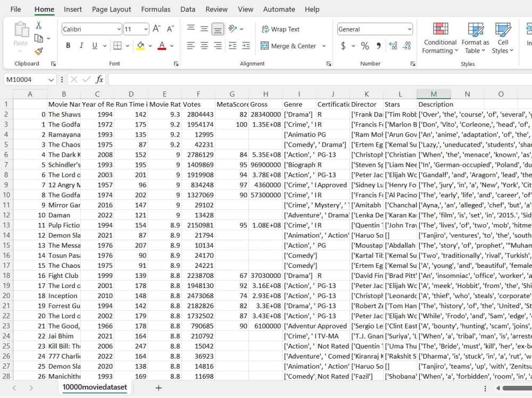Open the font name dropdown
This screenshot has height=398, width=532.
[x=118, y=29]
